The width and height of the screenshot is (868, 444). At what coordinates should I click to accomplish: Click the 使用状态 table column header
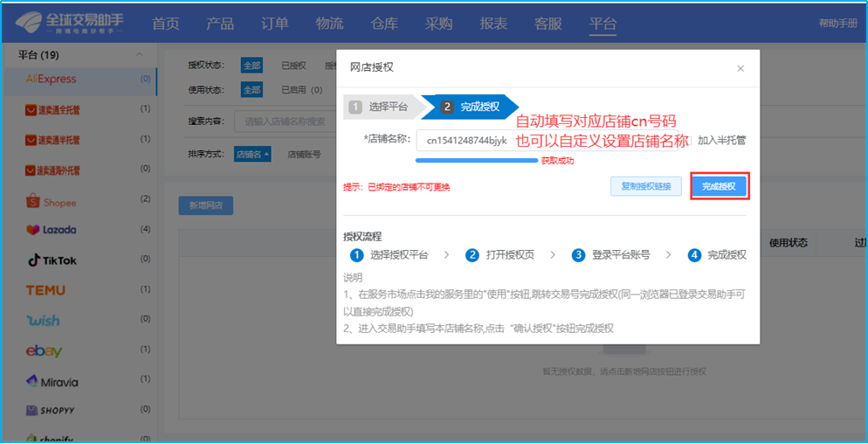pos(789,242)
